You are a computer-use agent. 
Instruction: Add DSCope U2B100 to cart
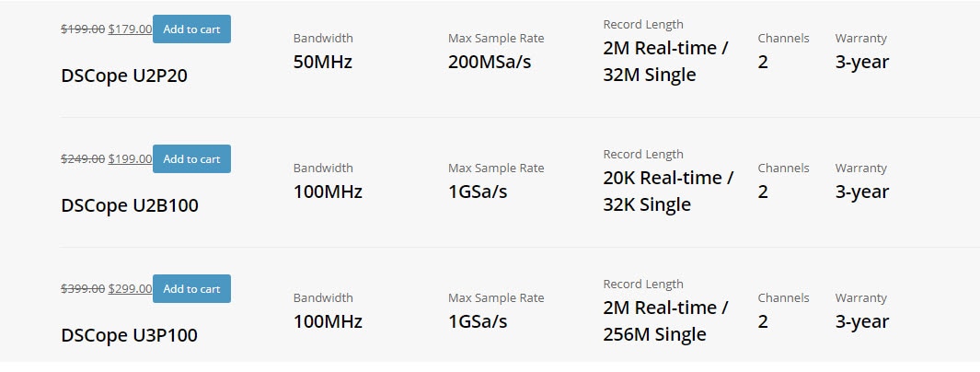(x=191, y=158)
